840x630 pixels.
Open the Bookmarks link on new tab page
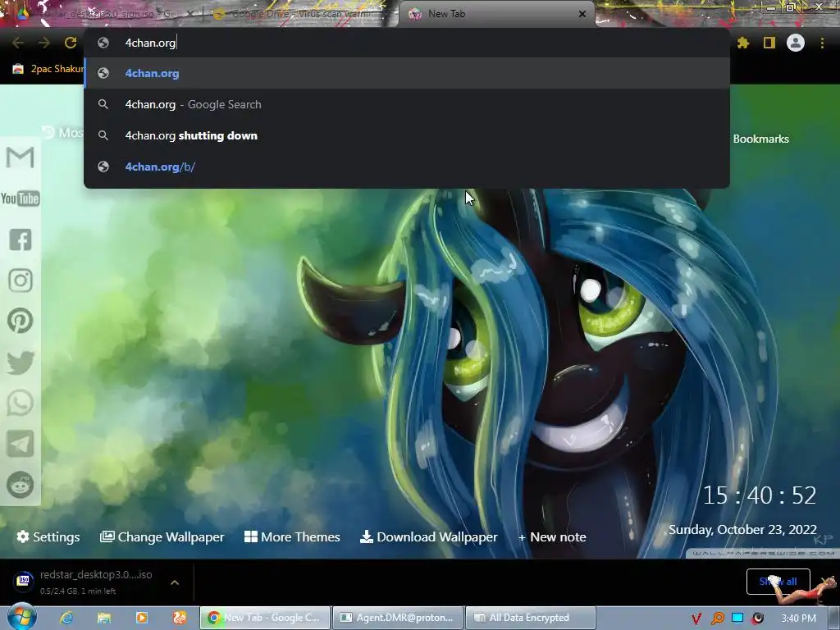[x=760, y=139]
